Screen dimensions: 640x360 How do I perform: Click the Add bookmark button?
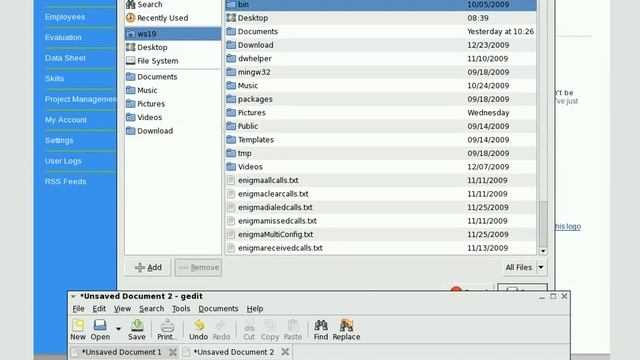pos(148,267)
